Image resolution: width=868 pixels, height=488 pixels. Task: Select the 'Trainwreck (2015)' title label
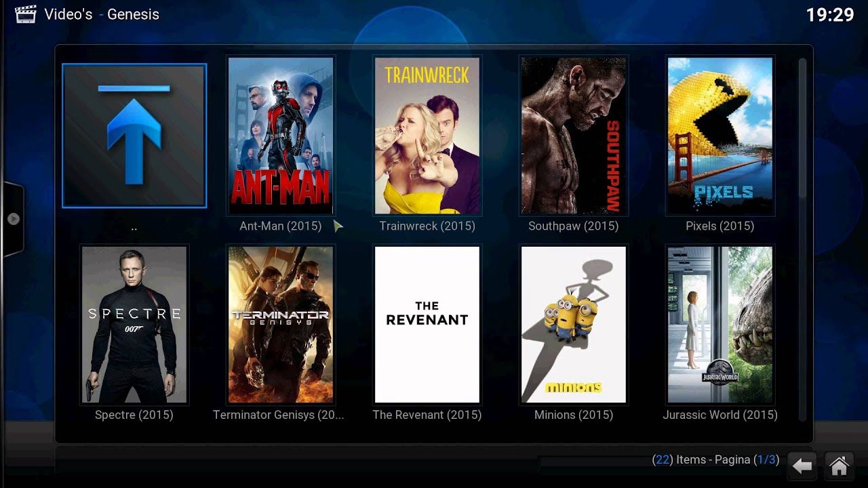pos(427,226)
